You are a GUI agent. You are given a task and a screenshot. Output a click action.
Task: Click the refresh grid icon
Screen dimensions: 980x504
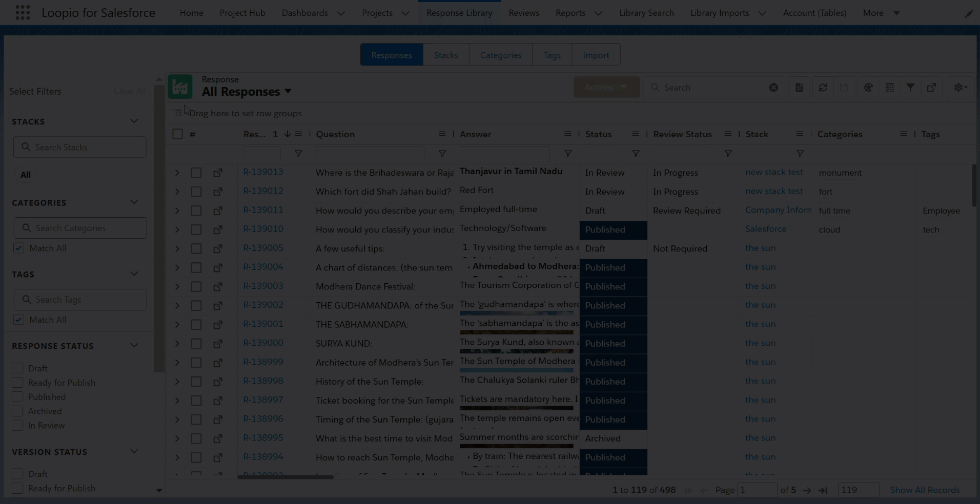pos(823,88)
